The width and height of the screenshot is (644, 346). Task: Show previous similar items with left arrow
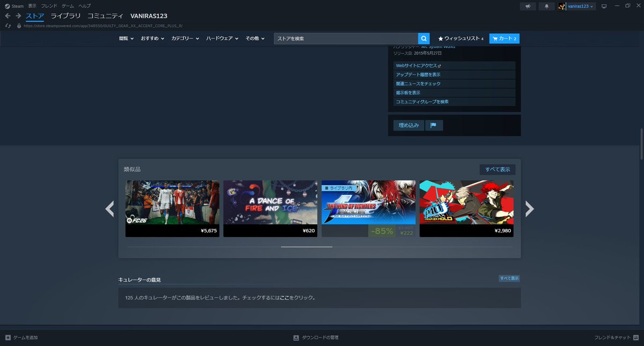(110, 209)
